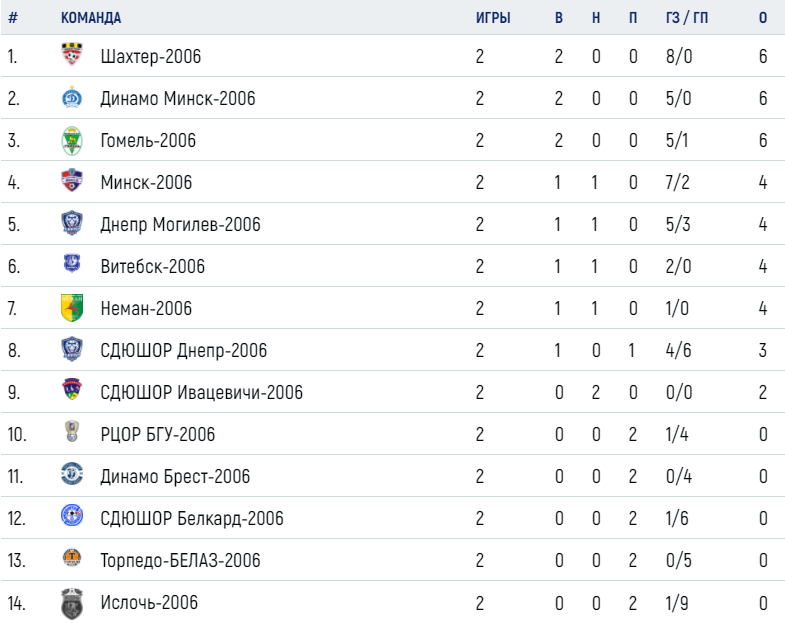
Task: Click the # rank column header
Action: click(x=13, y=18)
